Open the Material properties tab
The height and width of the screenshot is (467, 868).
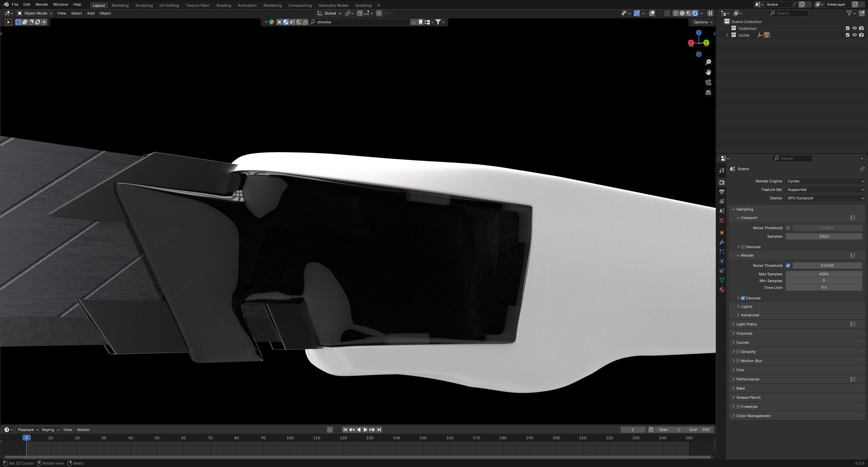[x=722, y=290]
